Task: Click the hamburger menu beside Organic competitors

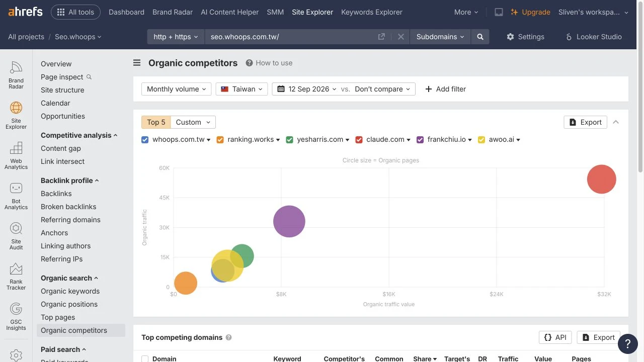Action: [137, 63]
